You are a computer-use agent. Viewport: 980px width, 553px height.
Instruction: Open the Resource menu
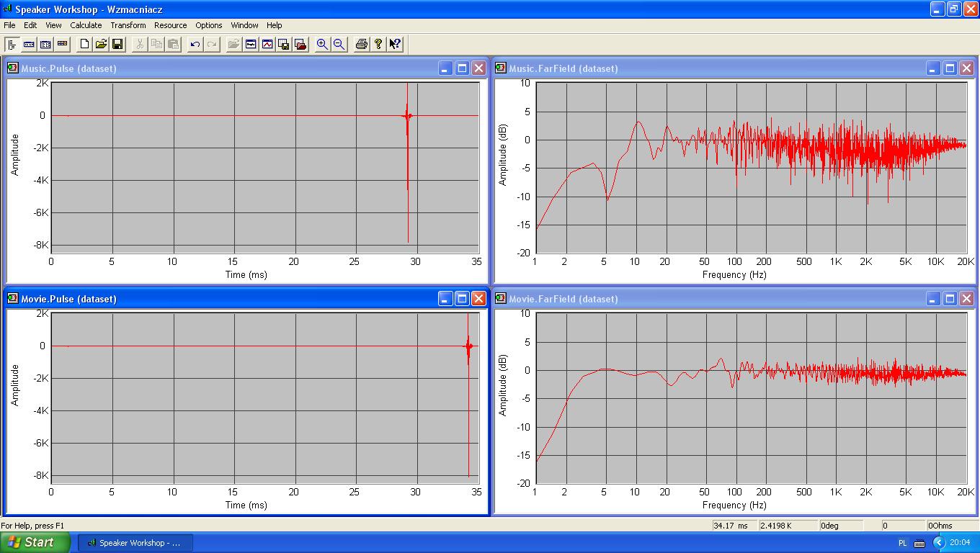pyautogui.click(x=171, y=25)
